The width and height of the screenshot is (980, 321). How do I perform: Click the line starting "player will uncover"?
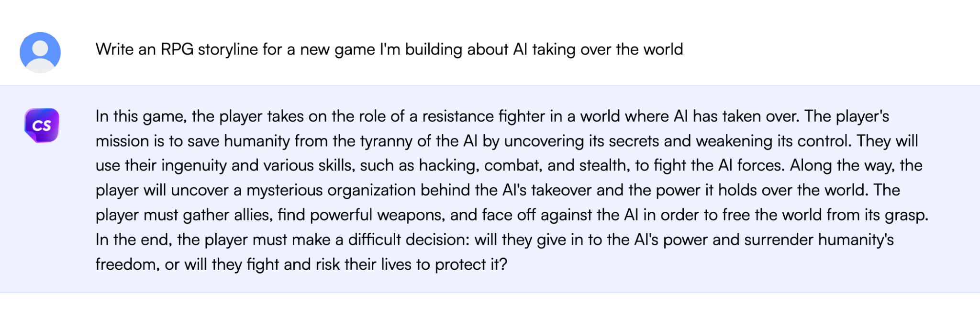pyautogui.click(x=497, y=190)
